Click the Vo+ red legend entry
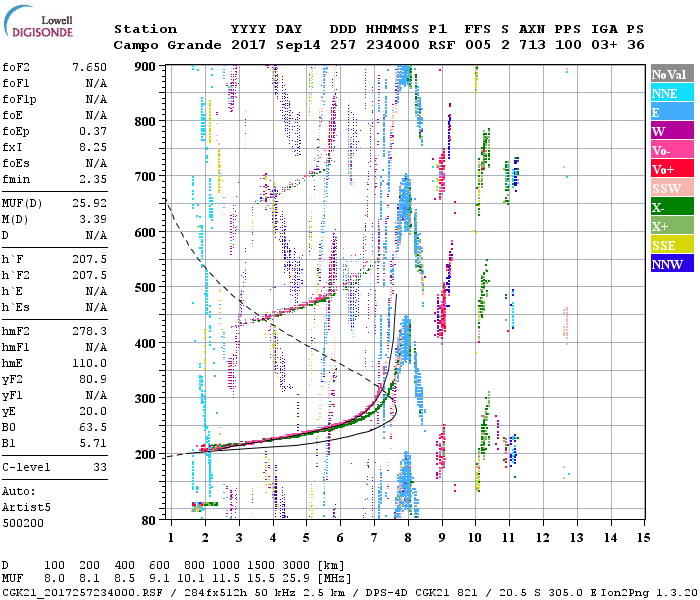The image size is (700, 600). (x=668, y=169)
